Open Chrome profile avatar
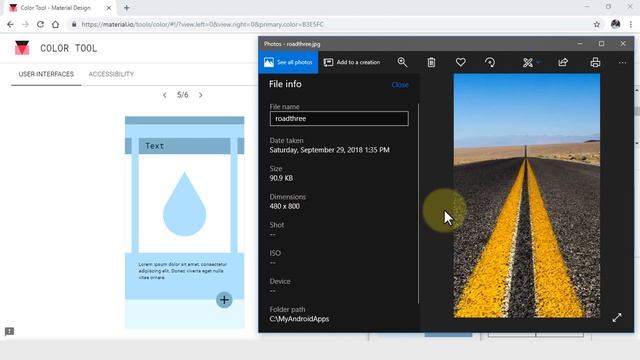Screen dimensions: 640x360 click(x=616, y=24)
